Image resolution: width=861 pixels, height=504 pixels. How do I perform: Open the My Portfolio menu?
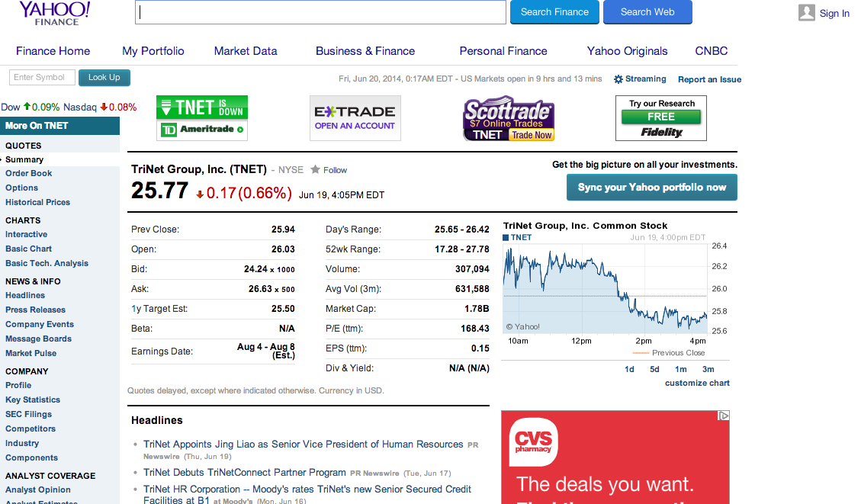coord(153,51)
